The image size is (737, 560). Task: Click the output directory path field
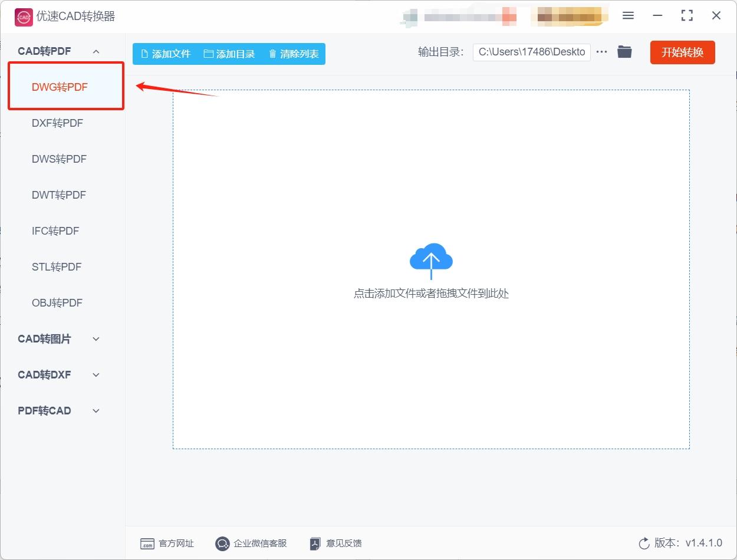(x=531, y=52)
